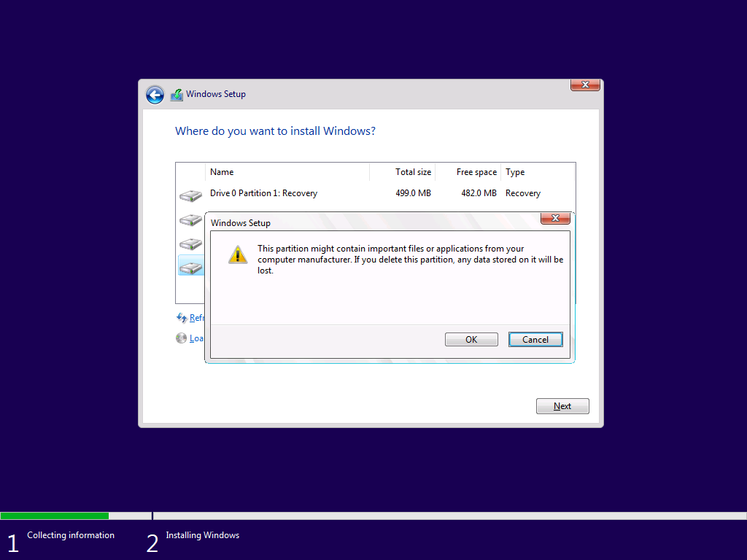This screenshot has height=560, width=747.
Task: Click the Recovery type cell
Action: [523, 193]
